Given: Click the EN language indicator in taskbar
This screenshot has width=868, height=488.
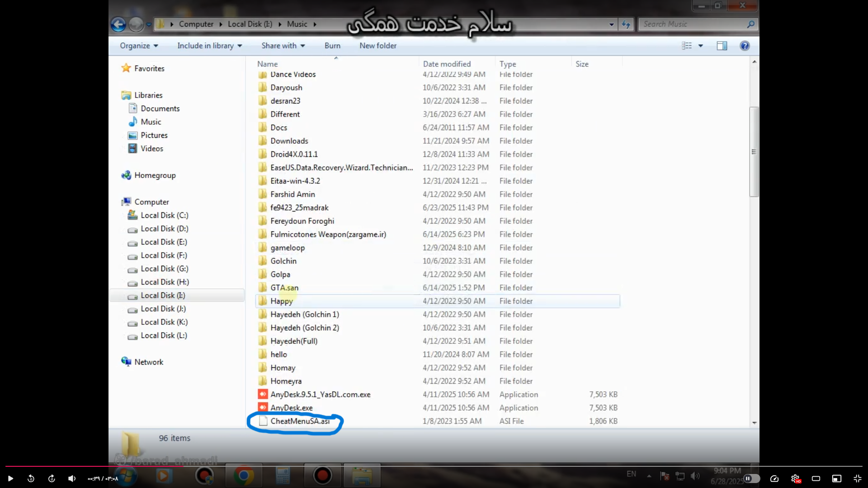Looking at the screenshot, I should 631,474.
